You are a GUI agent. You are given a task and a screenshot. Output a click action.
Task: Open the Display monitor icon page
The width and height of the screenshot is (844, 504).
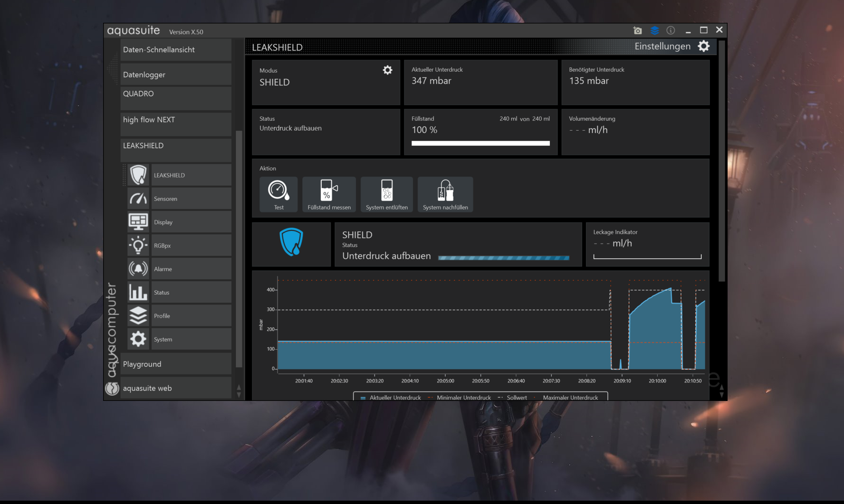(138, 222)
